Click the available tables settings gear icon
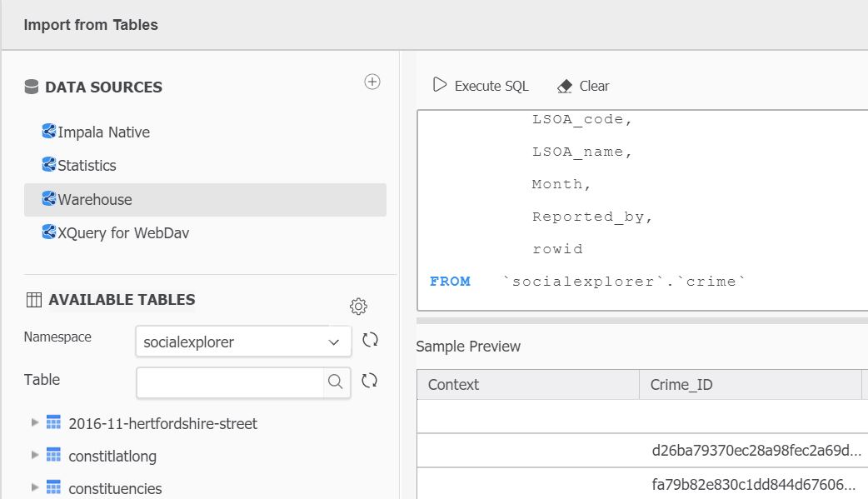This screenshot has width=868, height=499. [358, 307]
